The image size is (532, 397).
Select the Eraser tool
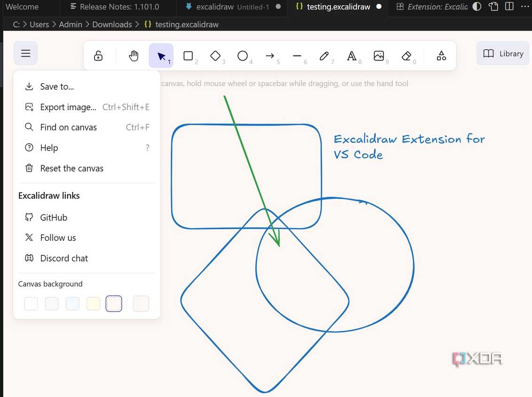tap(406, 56)
